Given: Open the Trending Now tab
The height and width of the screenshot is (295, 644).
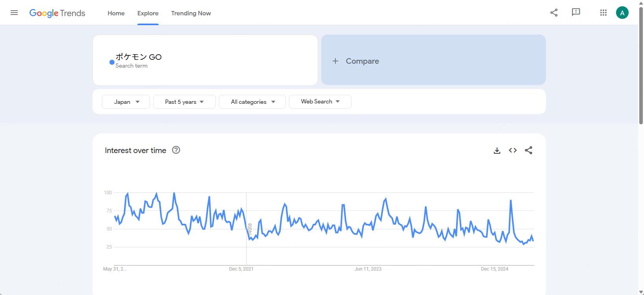Looking at the screenshot, I should coord(191,13).
